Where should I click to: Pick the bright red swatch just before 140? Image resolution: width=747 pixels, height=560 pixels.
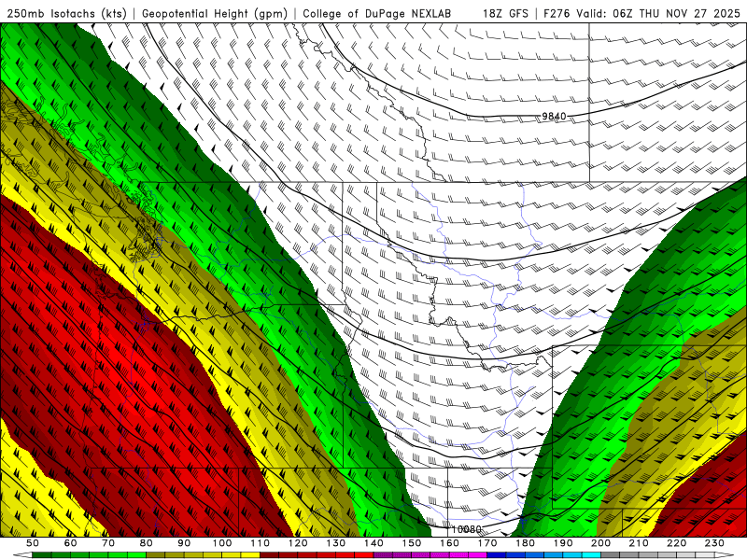coord(364,555)
